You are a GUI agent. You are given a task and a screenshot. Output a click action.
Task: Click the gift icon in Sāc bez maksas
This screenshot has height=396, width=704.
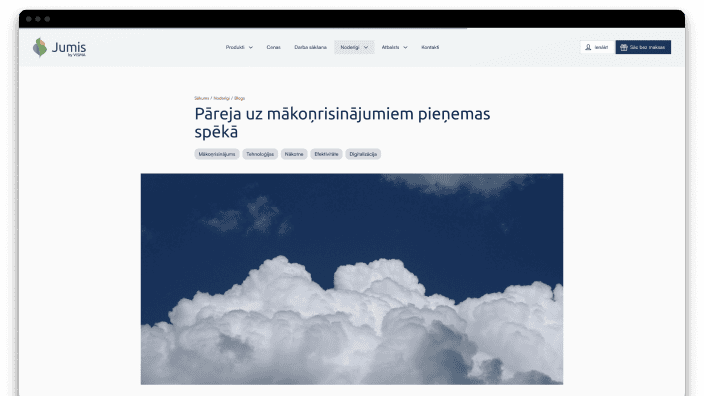click(x=624, y=47)
